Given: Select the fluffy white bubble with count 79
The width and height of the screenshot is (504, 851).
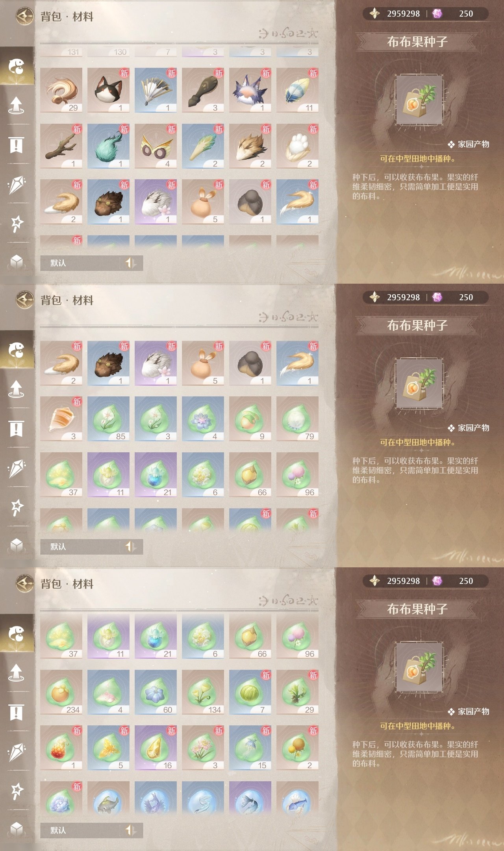Looking at the screenshot, I should point(297,419).
